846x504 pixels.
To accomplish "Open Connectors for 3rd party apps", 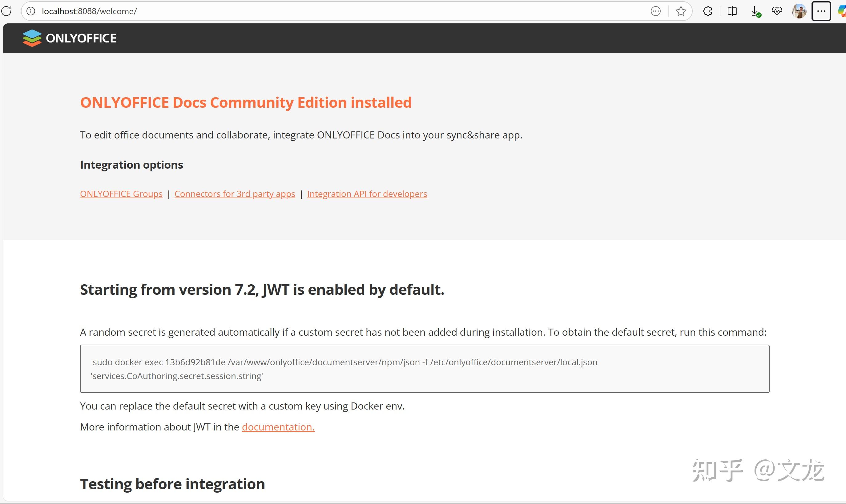I will tap(234, 194).
